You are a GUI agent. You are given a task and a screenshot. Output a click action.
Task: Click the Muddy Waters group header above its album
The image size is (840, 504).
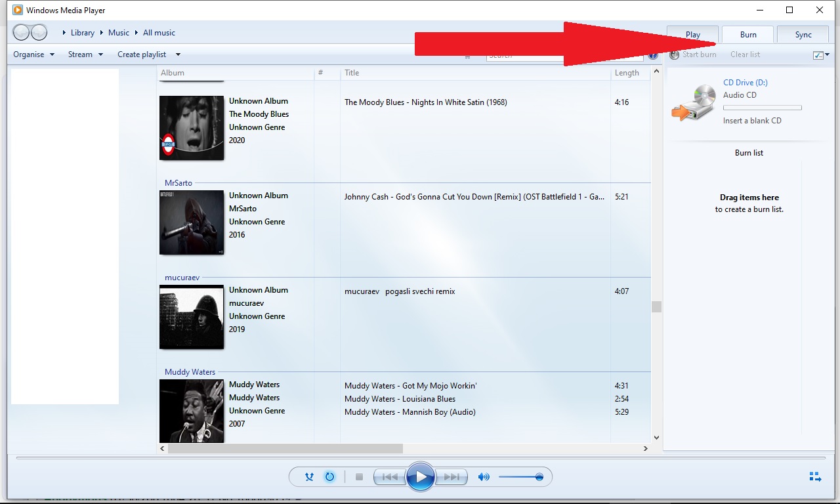[190, 372]
